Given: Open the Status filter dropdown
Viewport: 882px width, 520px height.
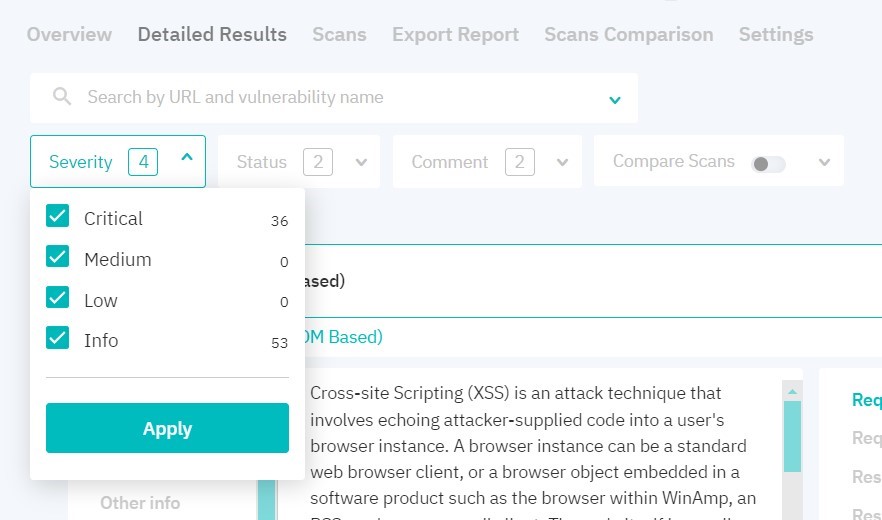Looking at the screenshot, I should pos(299,162).
